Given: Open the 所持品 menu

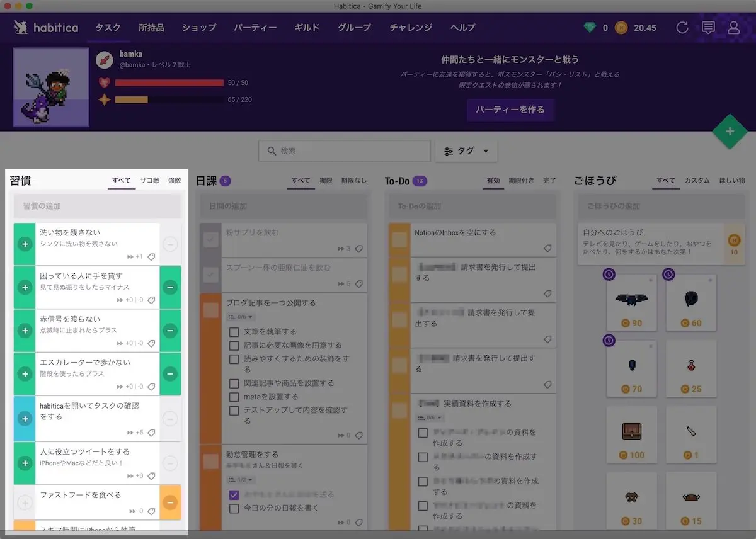Looking at the screenshot, I should 151,28.
